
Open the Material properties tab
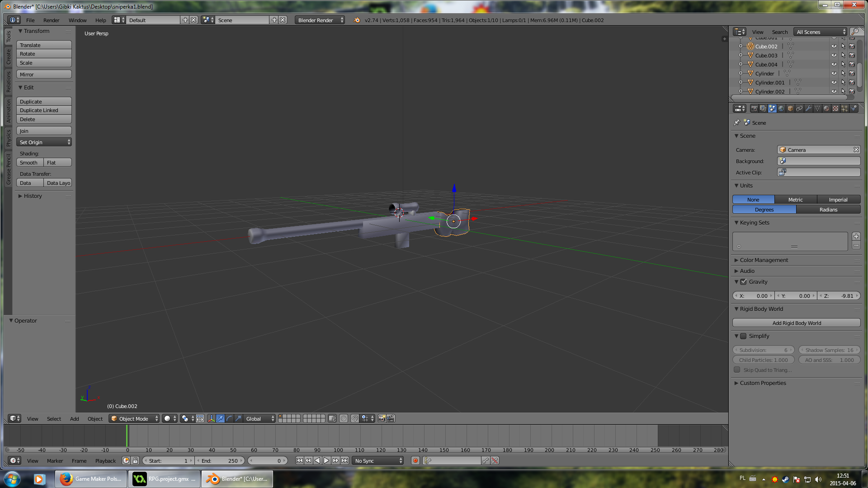[826, 108]
